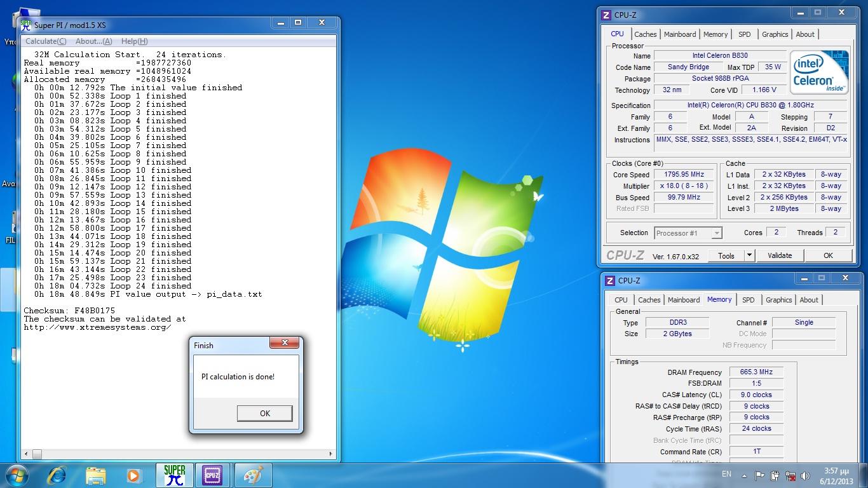This screenshot has height=488, width=868.
Task: Click the Super PI scrollbar left arrow
Action: [27, 454]
